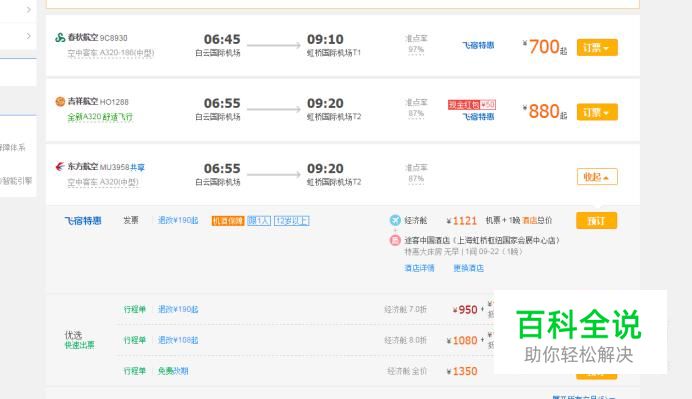The width and height of the screenshot is (692, 399).
Task: Click the airplane icon beside 经济舱 ¥1121
Action: [395, 220]
